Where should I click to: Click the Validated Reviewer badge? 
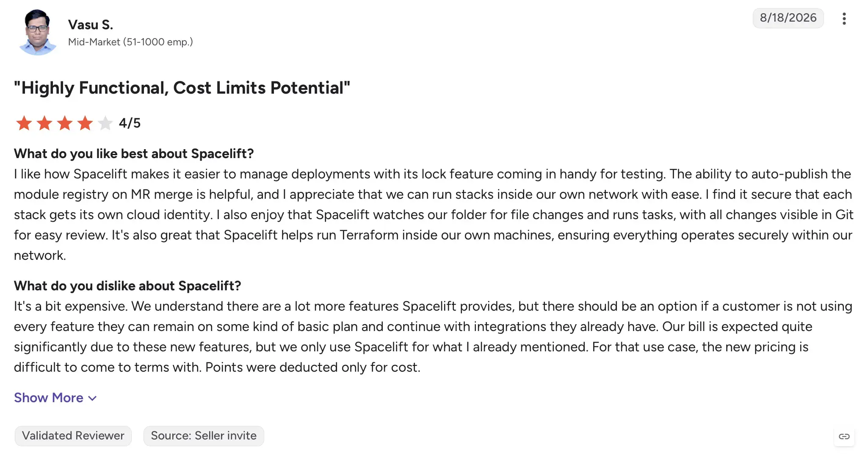pos(73,436)
